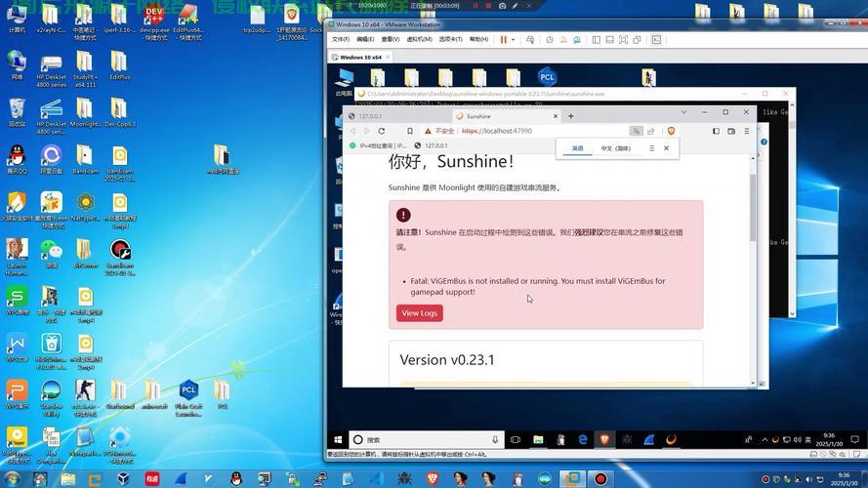Click the Brave icon in the guest taskbar
Image resolution: width=868 pixels, height=488 pixels.
[604, 440]
